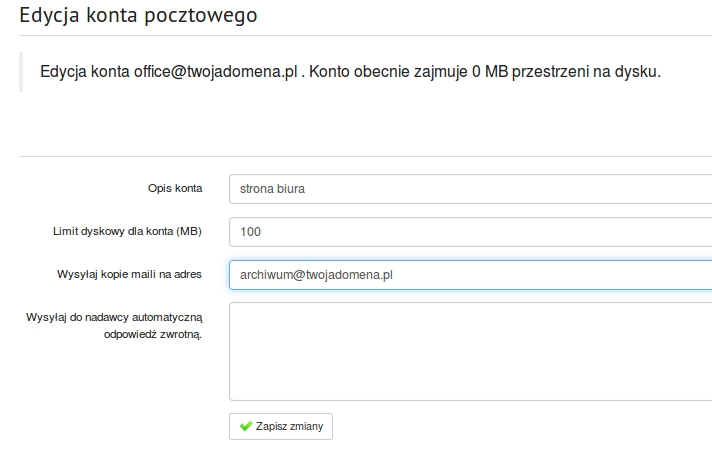Viewport: 712px width, 456px height.
Task: Click the Wysyłaj kopie maili address field
Action: (x=470, y=275)
